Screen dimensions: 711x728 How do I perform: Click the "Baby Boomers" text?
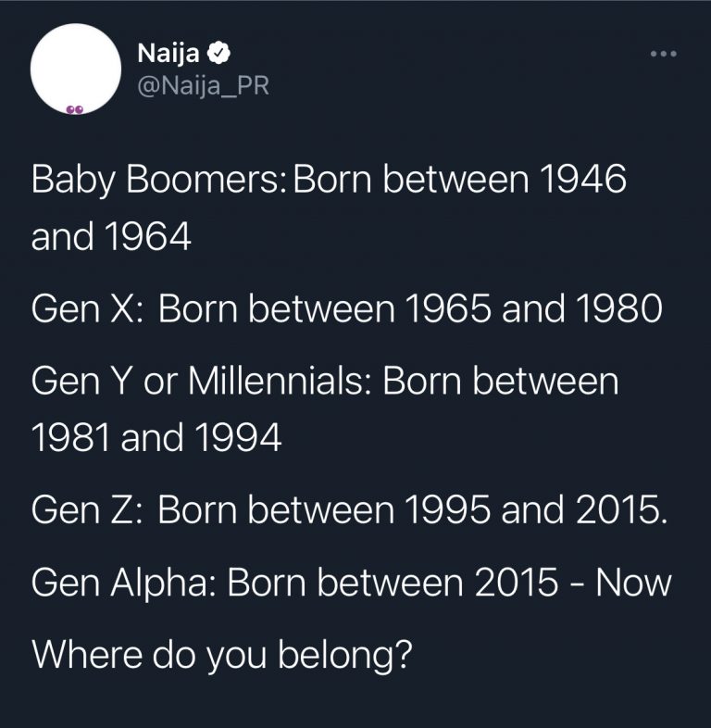(x=157, y=180)
